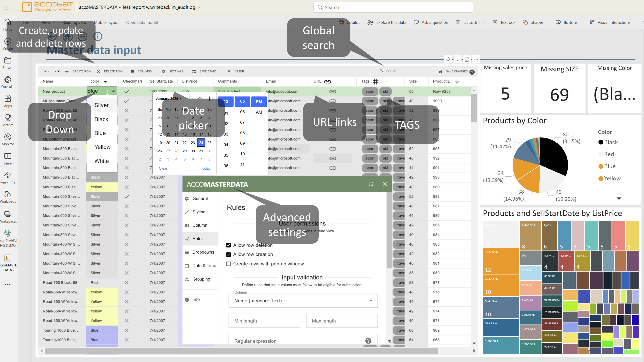This screenshot has height=362, width=644.
Task: Open Monitor in left sidebar
Action: pyautogui.click(x=8, y=140)
